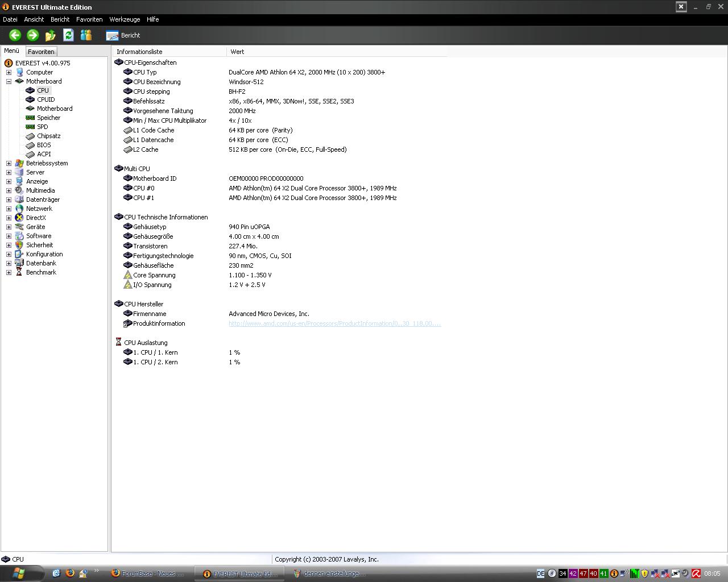Click the Up folder toolbar icon

pos(51,35)
